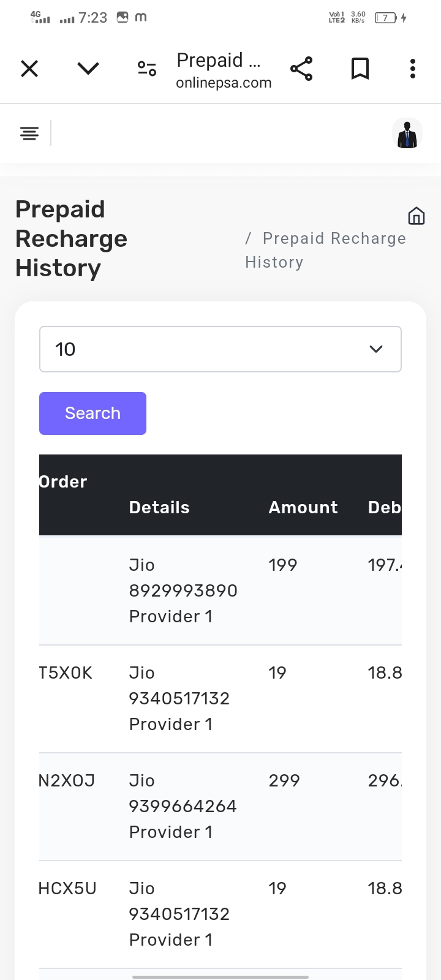The height and width of the screenshot is (980, 441).
Task: Open the three-dot overflow menu
Action: pos(413,69)
